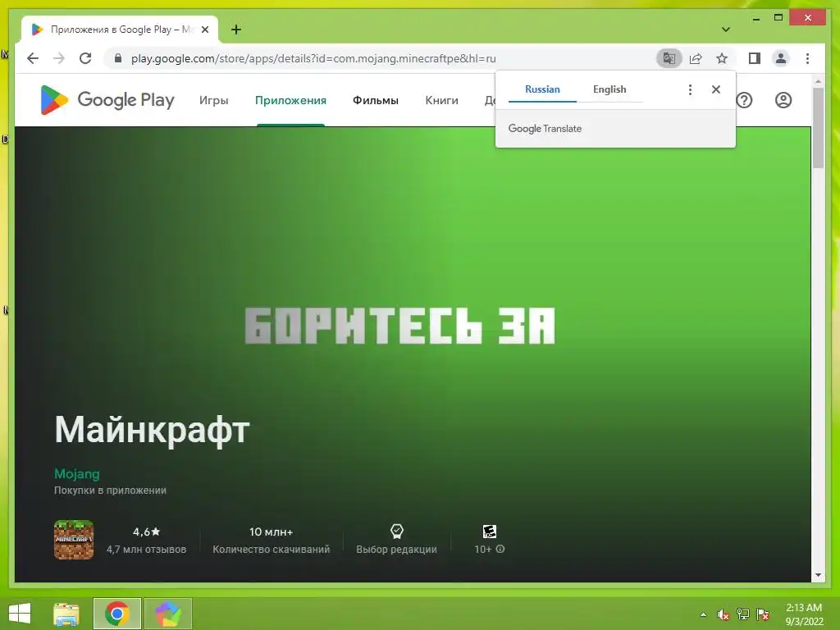840x630 pixels.
Task: Close the Google Play browser tab
Action: (x=204, y=30)
